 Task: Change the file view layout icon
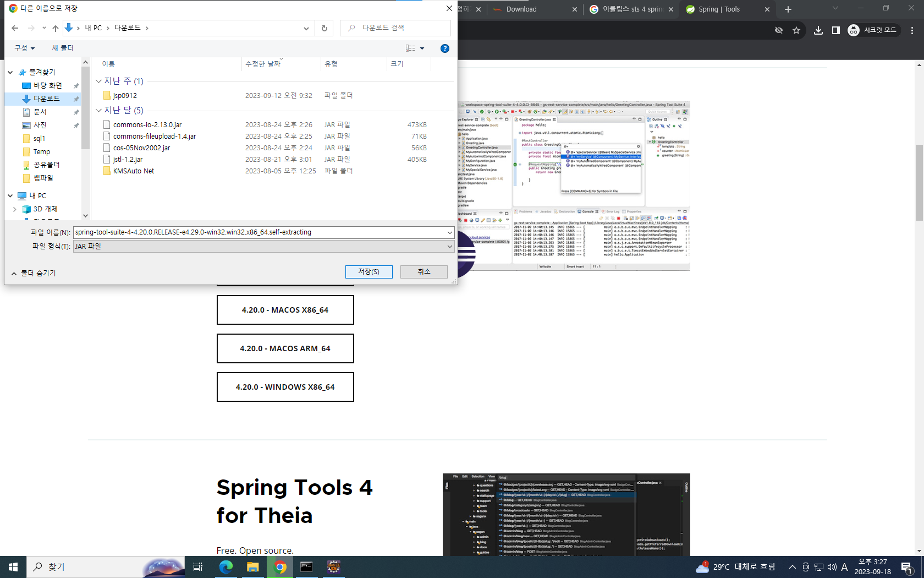coord(410,48)
